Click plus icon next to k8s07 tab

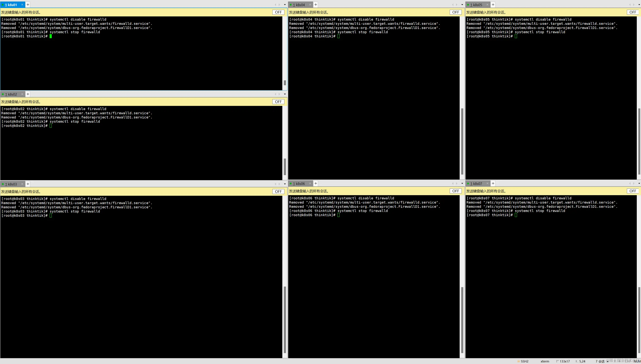coord(493,183)
